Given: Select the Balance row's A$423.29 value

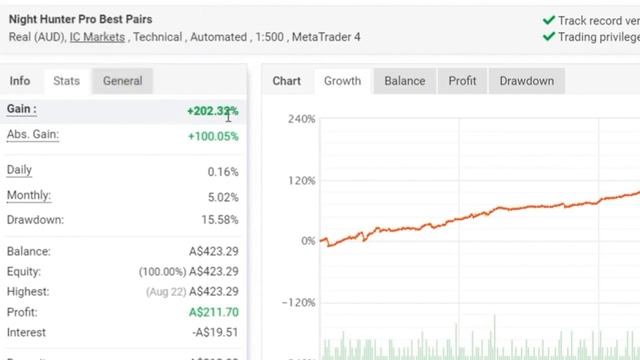Looking at the screenshot, I should click(213, 251).
